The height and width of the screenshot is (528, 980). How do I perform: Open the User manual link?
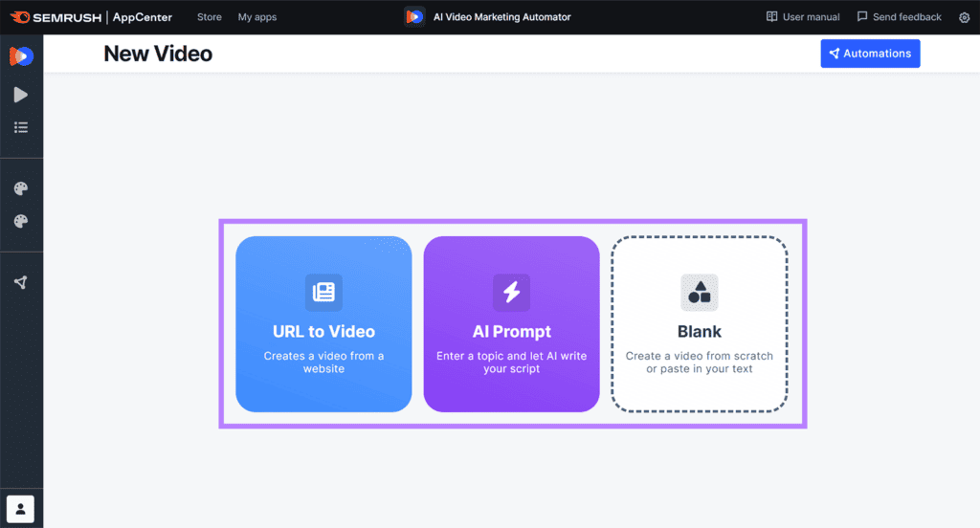click(x=803, y=17)
